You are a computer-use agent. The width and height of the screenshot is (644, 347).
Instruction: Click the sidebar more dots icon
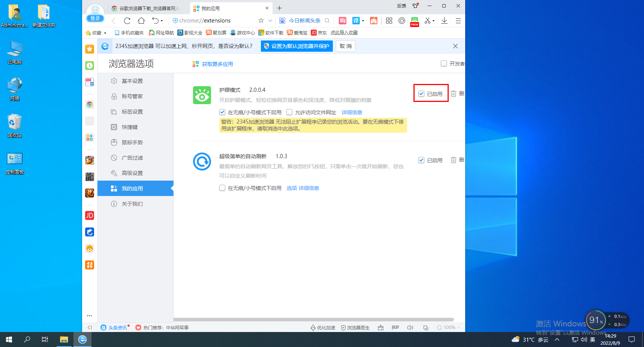(x=90, y=316)
